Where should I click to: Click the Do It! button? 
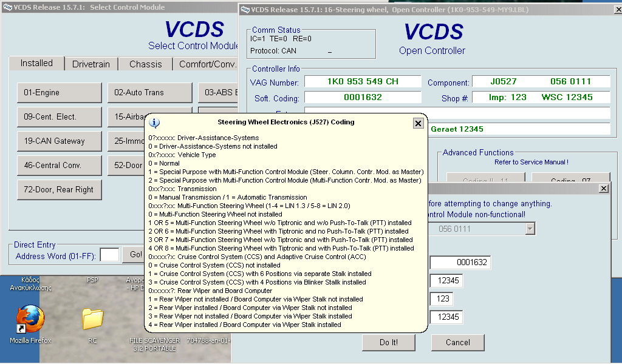coord(388,342)
